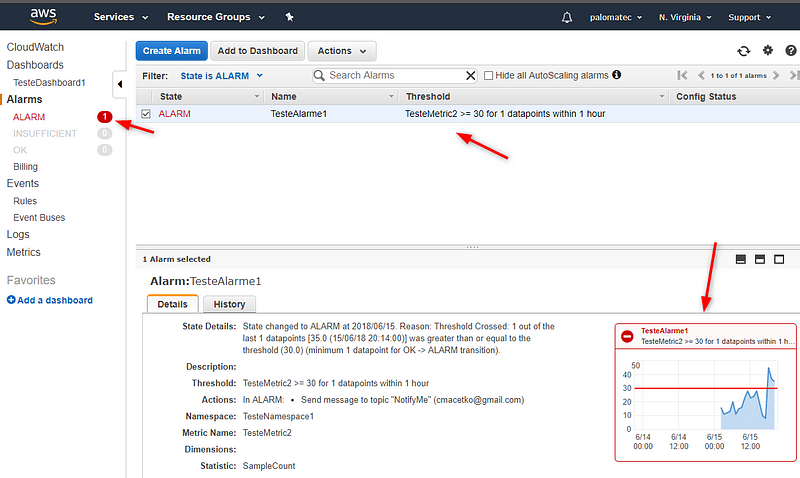The width and height of the screenshot is (800, 478).
Task: Open the TesteDashboard1 link
Action: click(x=49, y=83)
